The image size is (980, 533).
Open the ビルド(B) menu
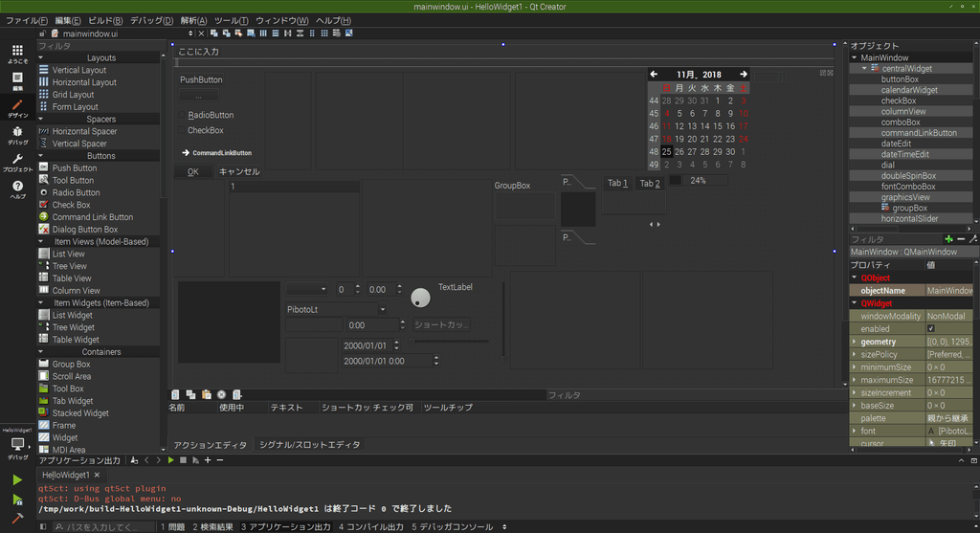click(105, 21)
